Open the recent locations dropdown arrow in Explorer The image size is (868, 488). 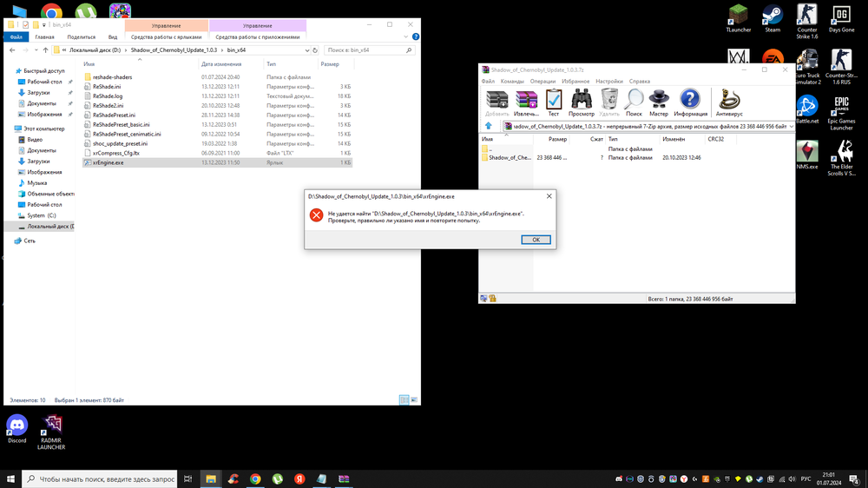(36, 49)
